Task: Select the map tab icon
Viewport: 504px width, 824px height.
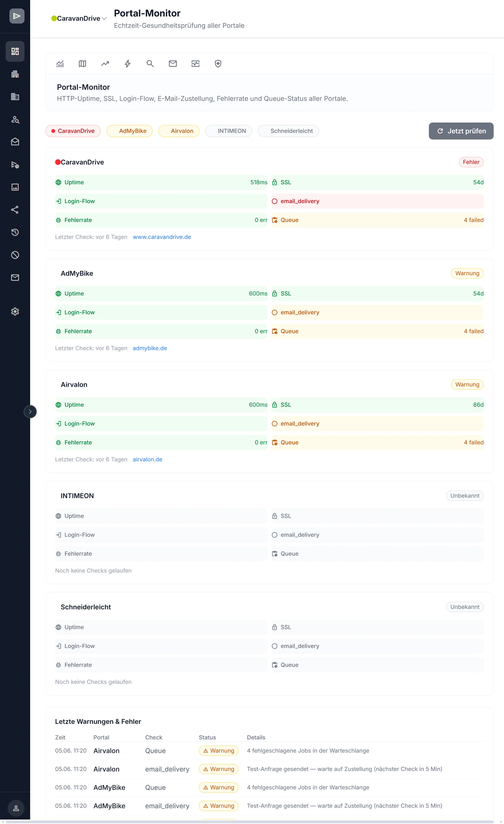Action: 83,64
